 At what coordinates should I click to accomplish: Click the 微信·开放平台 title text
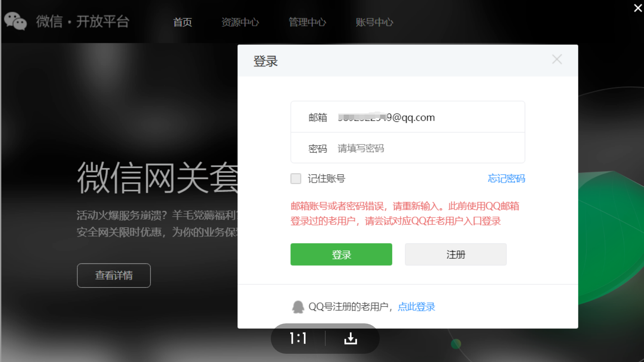coord(82,22)
